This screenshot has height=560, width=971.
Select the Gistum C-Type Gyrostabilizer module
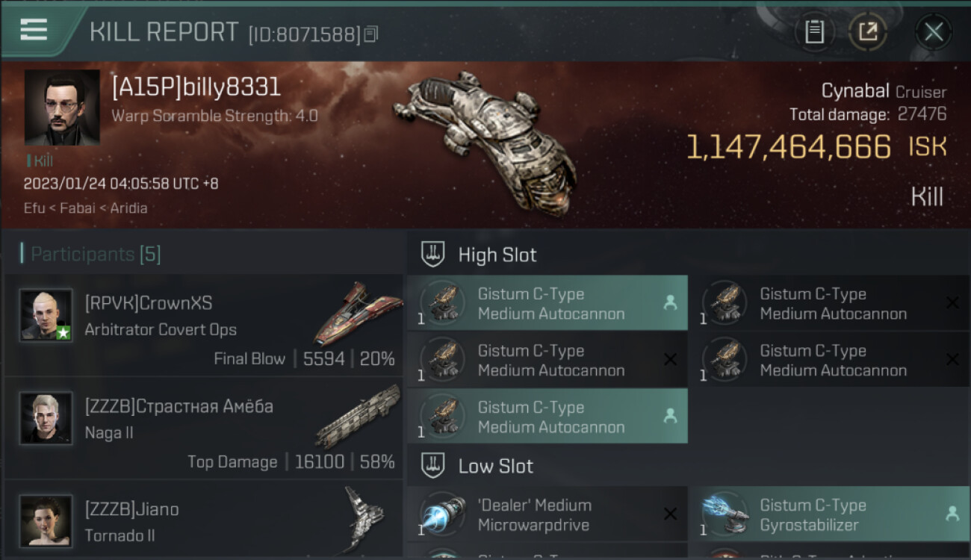[x=830, y=514]
